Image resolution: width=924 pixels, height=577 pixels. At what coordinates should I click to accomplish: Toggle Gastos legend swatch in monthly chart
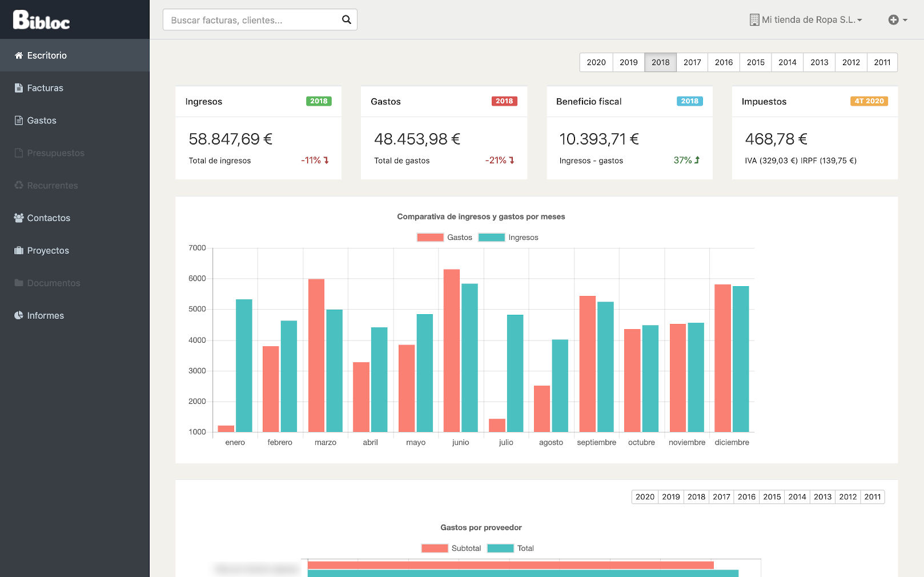coord(430,238)
